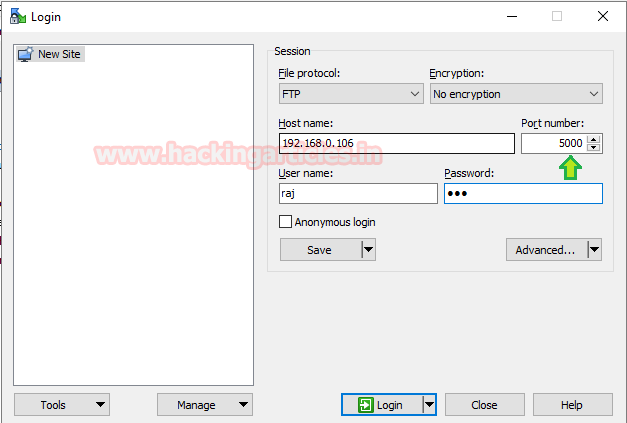Expand the Save button dropdown arrow
Screen dimensions: 627x423
click(369, 250)
